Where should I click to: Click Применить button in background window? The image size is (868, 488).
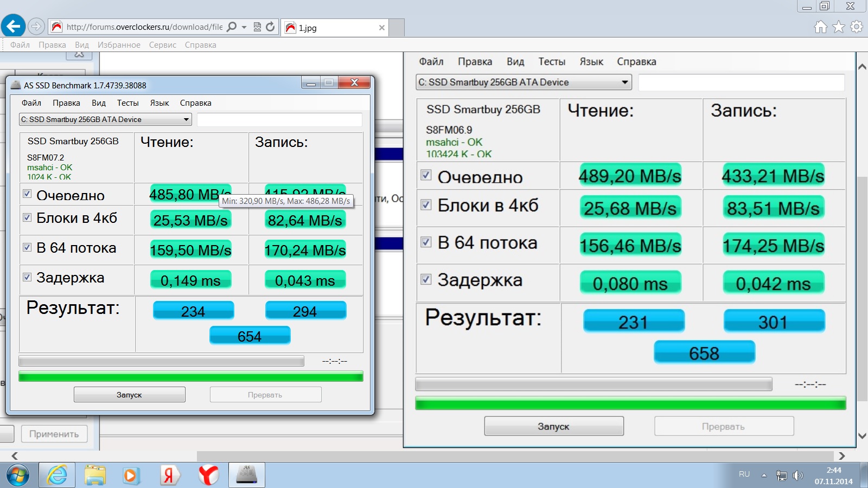54,434
